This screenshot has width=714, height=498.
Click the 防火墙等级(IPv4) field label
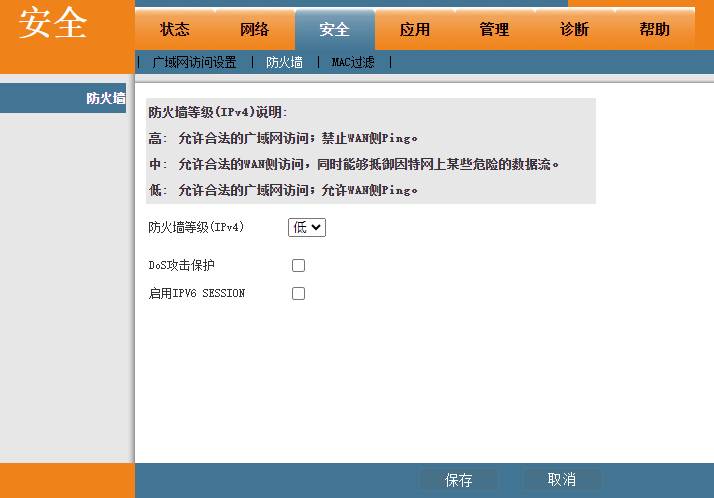(196, 227)
